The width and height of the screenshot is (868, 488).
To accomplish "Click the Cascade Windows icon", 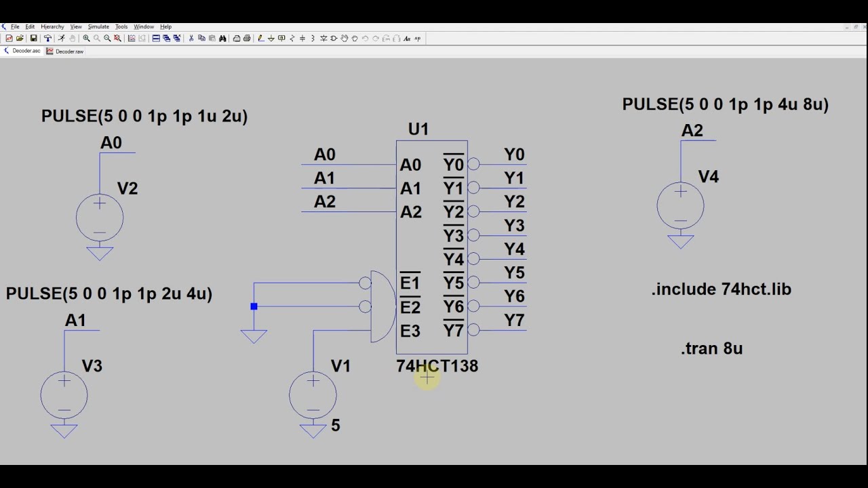I will 166,39.
